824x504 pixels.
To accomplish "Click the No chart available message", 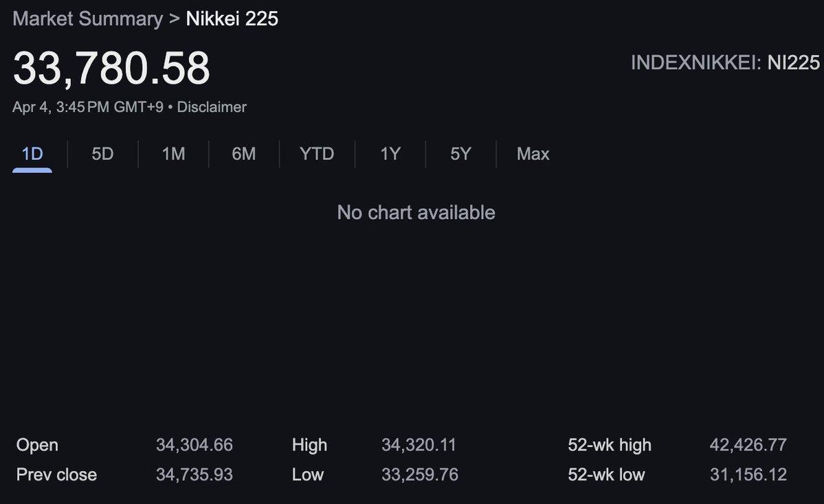I will click(416, 213).
